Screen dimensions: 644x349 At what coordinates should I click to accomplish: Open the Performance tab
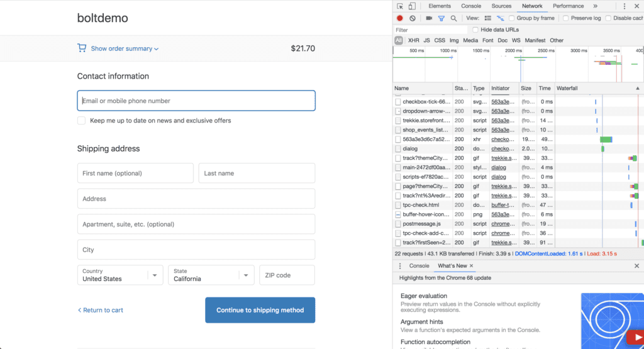[568, 6]
